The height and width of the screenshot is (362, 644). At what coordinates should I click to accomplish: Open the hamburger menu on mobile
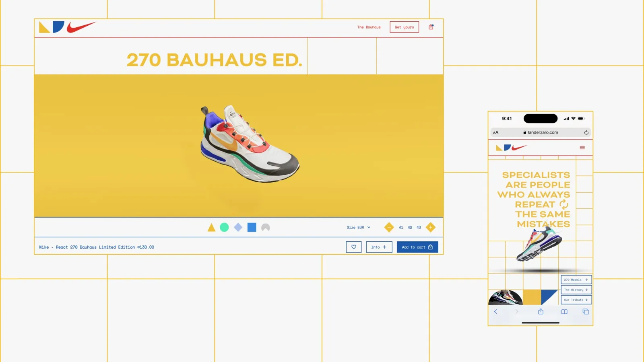[x=582, y=148]
